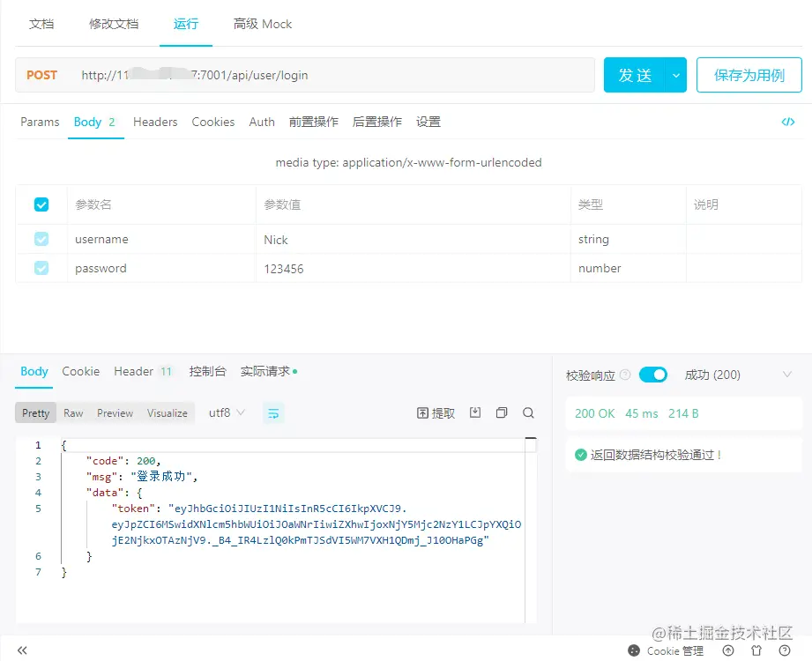Click the question mark help icon in bottom bar
Image resolution: width=812 pixels, height=661 pixels.
785,650
